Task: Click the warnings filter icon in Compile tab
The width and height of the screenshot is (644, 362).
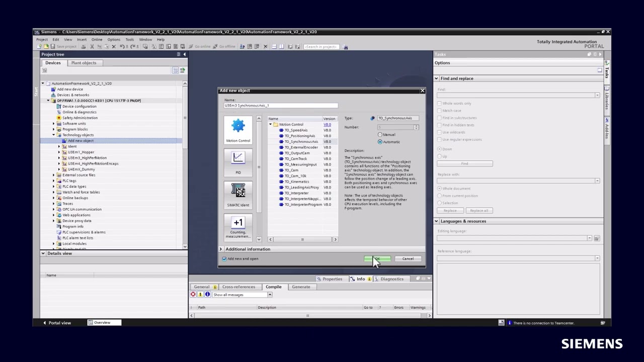Action: (x=200, y=295)
